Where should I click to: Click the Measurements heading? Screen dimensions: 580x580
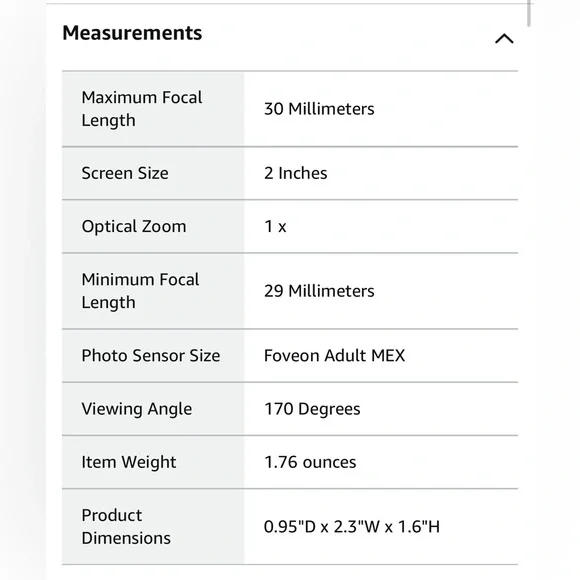coord(132,33)
